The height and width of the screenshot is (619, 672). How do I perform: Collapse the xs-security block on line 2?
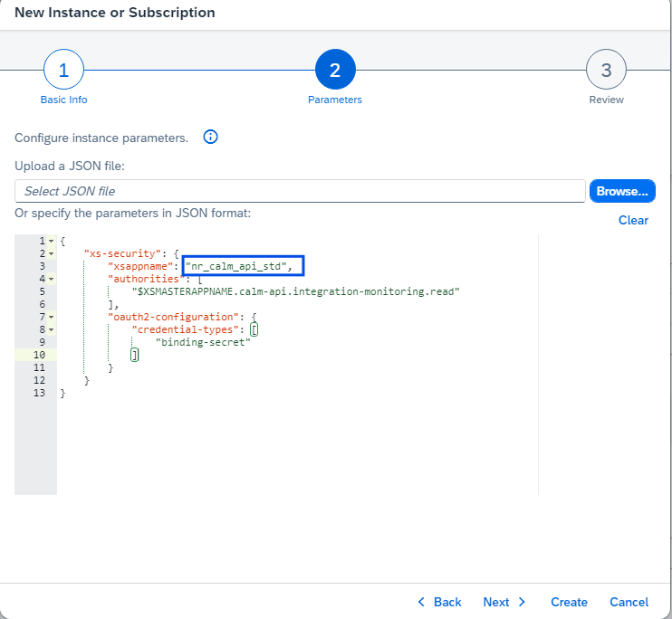51,254
